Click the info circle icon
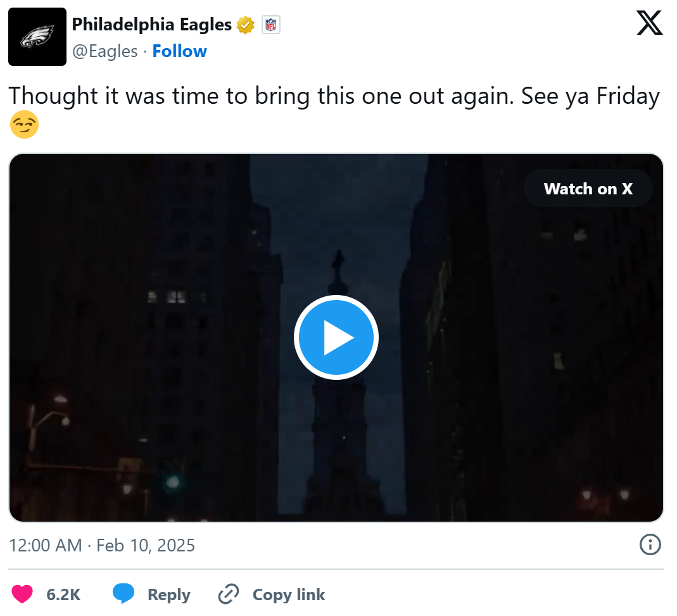The width and height of the screenshot is (677, 616). tap(650, 544)
